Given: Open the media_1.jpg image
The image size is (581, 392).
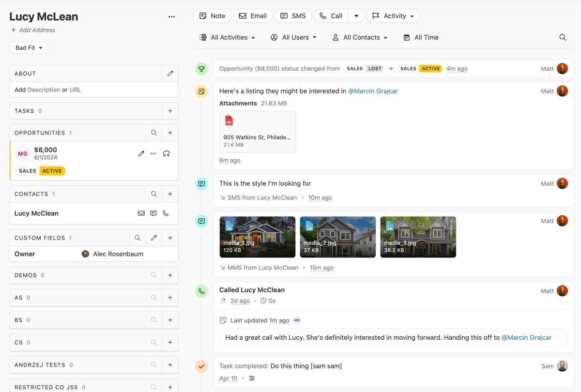Looking at the screenshot, I should [258, 237].
